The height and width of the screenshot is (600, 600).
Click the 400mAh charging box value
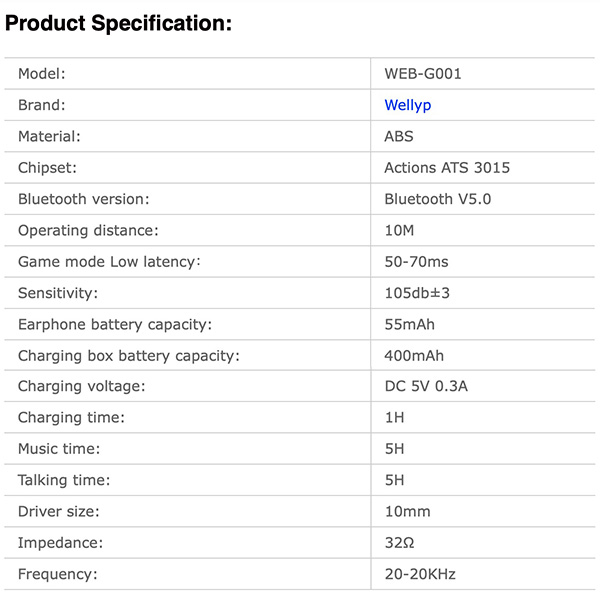click(414, 356)
